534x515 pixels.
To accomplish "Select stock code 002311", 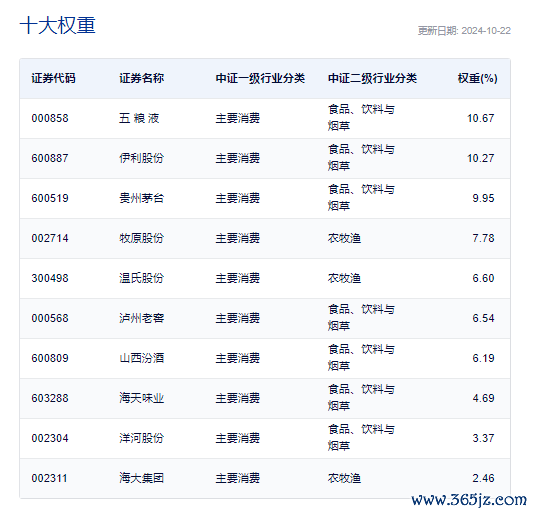I will coord(49,478).
